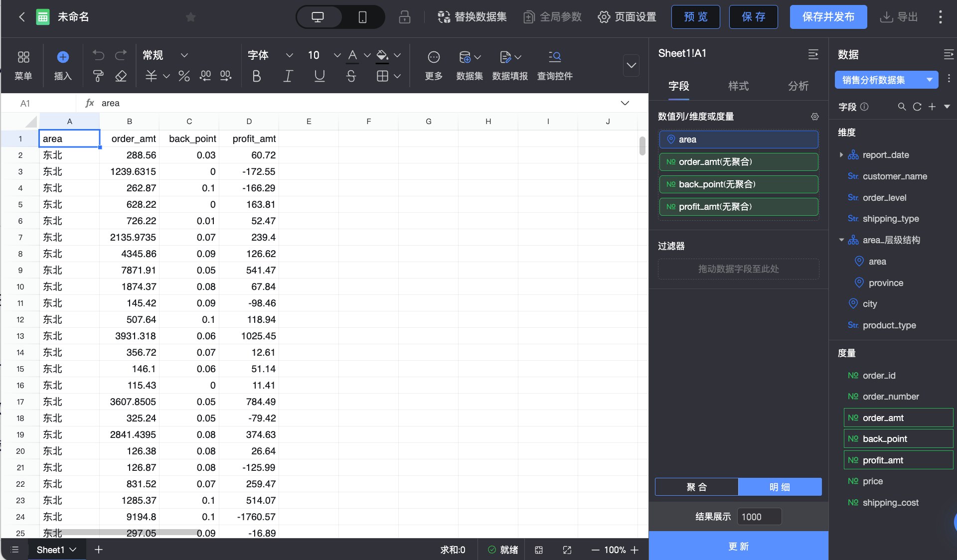Screen dimensions: 957x560
Task: Expand the report_date dimension tree
Action: pos(841,155)
